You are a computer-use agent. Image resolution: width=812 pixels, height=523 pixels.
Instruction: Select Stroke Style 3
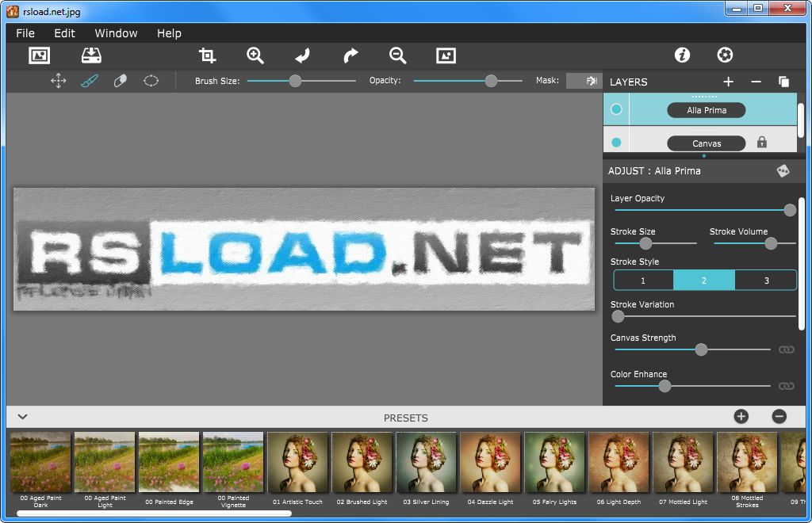(x=766, y=281)
